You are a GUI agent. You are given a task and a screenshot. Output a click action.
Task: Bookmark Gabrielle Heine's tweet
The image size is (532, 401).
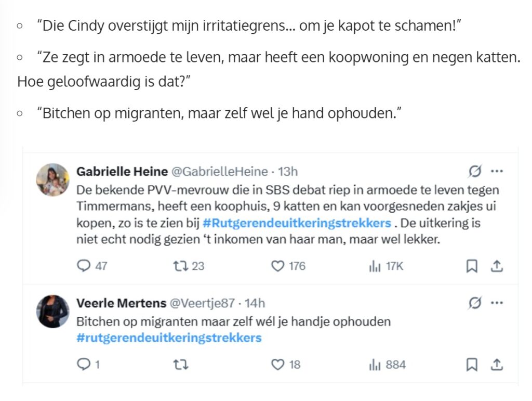click(472, 266)
